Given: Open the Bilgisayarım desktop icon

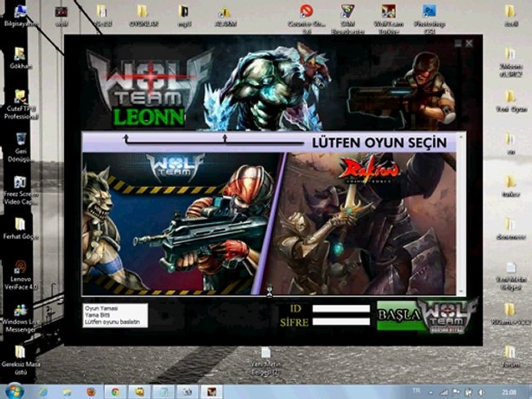Looking at the screenshot, I should point(21,16).
